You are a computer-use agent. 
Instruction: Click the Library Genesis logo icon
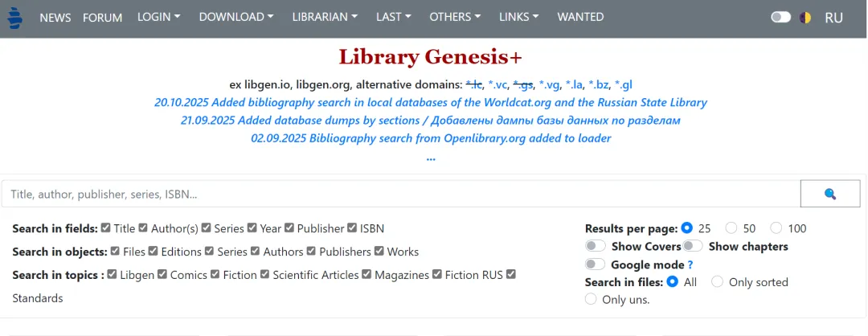[x=15, y=18]
